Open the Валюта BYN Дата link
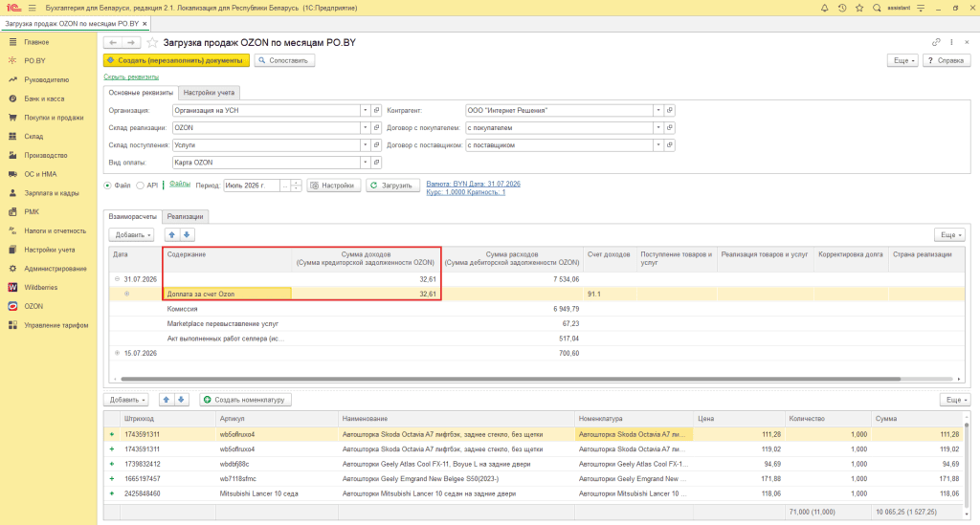The height and width of the screenshot is (525, 980). point(473,185)
